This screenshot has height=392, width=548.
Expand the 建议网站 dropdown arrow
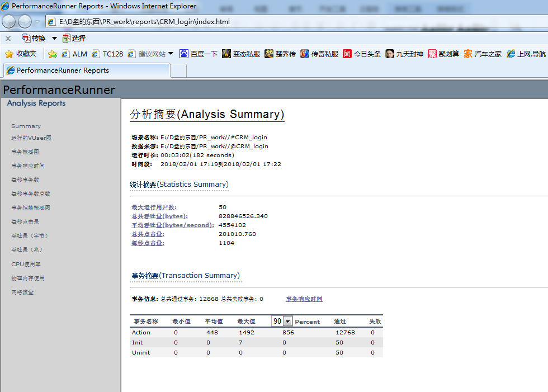(171, 54)
